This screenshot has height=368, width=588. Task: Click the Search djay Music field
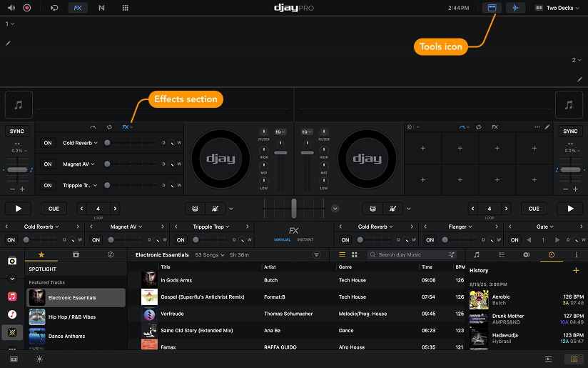coord(412,254)
